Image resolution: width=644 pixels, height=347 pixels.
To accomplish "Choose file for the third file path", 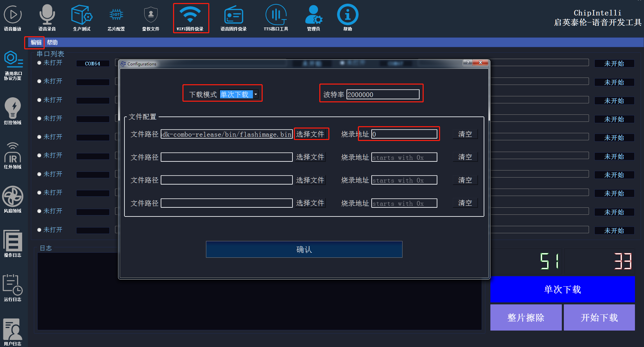I will [310, 180].
